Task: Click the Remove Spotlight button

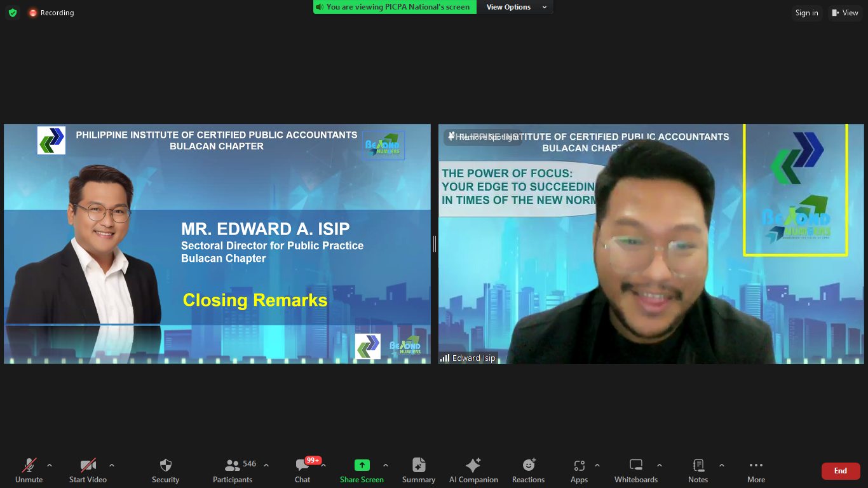Action: (x=482, y=137)
